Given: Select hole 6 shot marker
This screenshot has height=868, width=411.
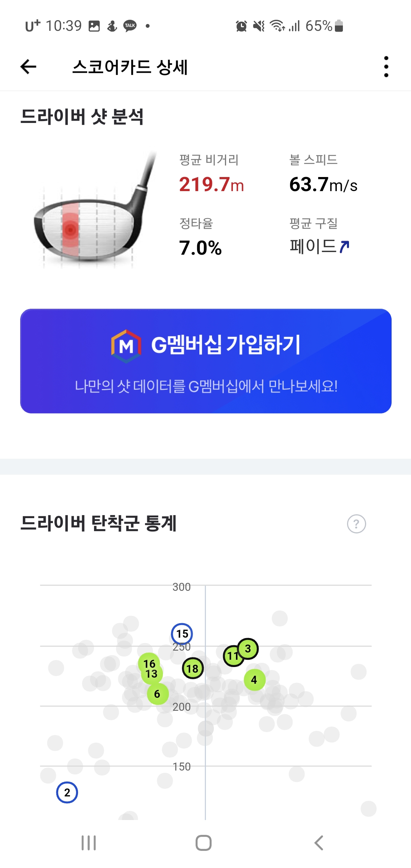Looking at the screenshot, I should [157, 694].
